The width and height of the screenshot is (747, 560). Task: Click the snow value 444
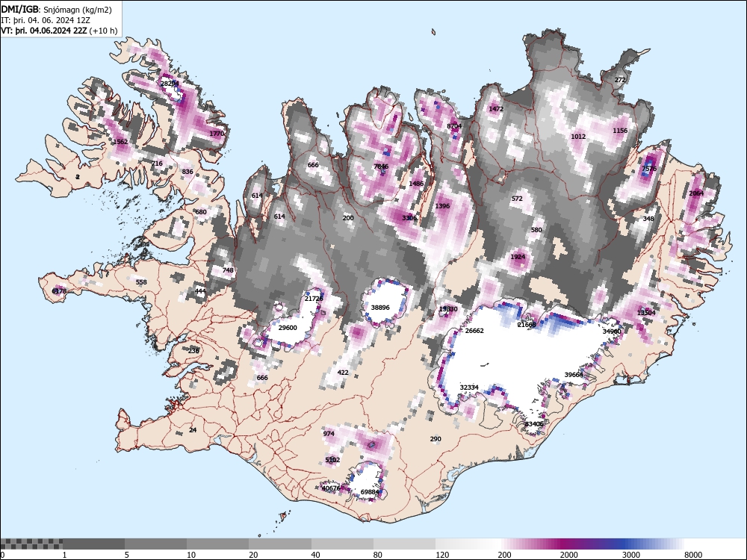pyautogui.click(x=200, y=291)
